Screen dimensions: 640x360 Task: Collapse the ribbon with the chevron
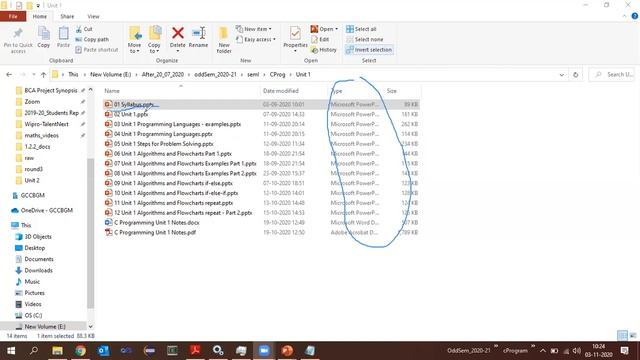point(624,16)
